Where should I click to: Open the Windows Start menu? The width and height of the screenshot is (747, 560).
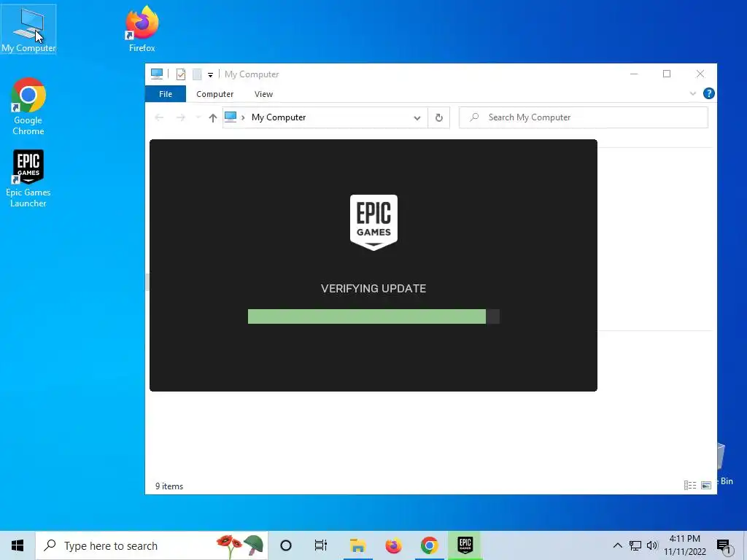(18, 545)
